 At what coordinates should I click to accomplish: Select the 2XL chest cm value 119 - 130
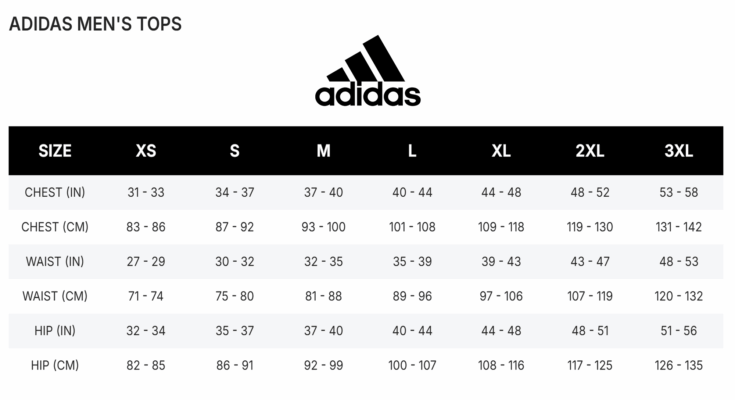[590, 227]
